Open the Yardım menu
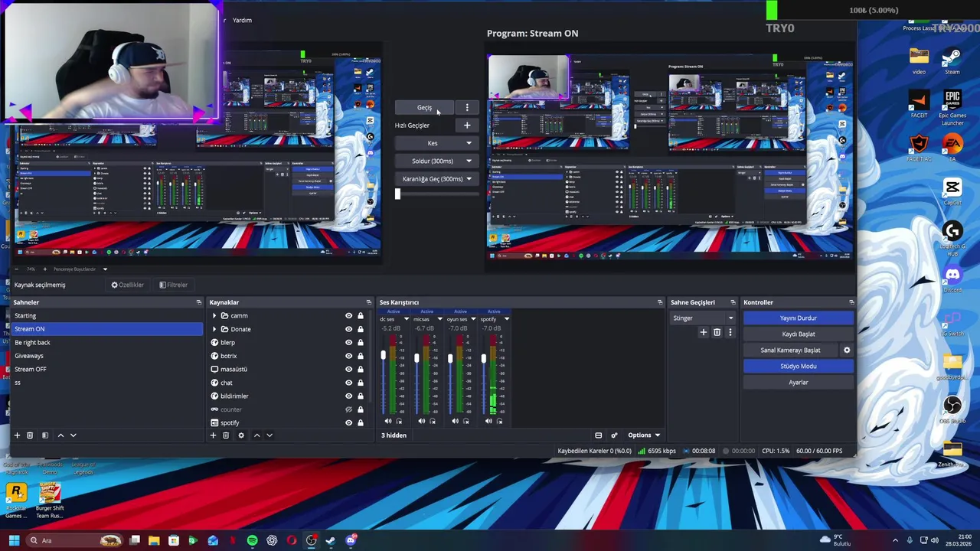Image resolution: width=980 pixels, height=551 pixels. [x=242, y=21]
